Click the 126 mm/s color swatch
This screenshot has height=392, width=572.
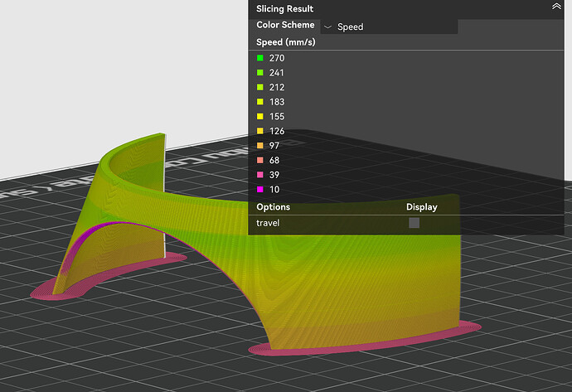pyautogui.click(x=260, y=131)
